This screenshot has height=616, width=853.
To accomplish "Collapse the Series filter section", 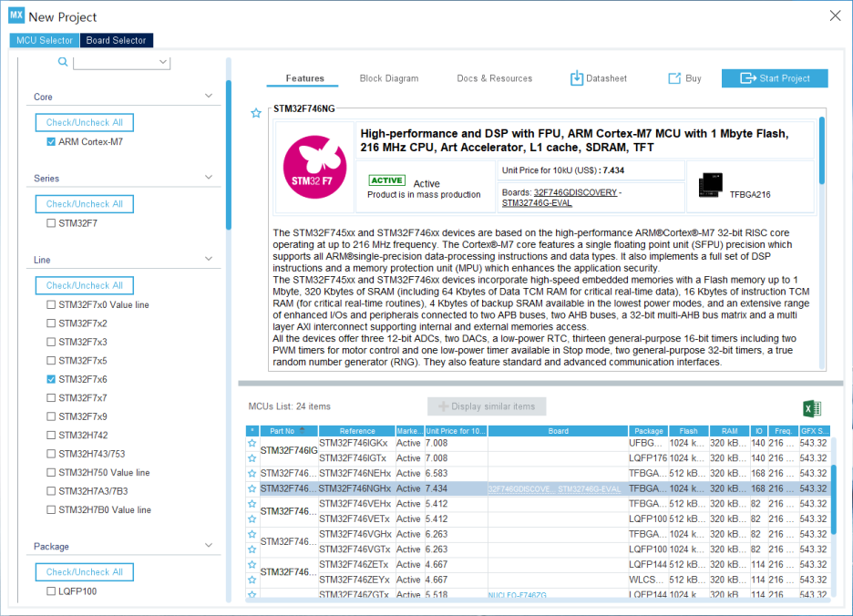I will click(209, 178).
